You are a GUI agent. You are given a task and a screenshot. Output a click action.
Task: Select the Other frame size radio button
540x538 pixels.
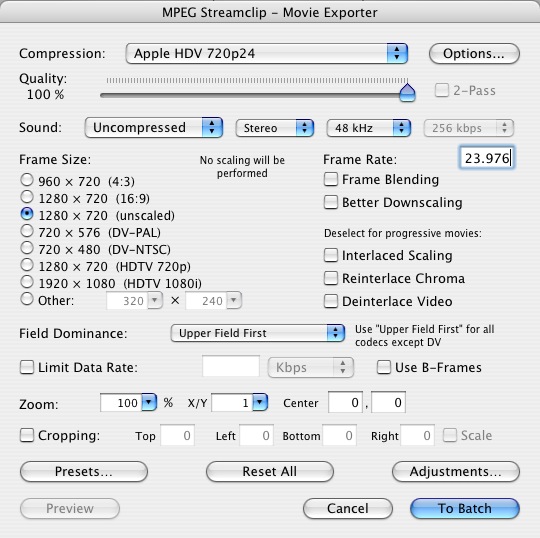click(27, 299)
